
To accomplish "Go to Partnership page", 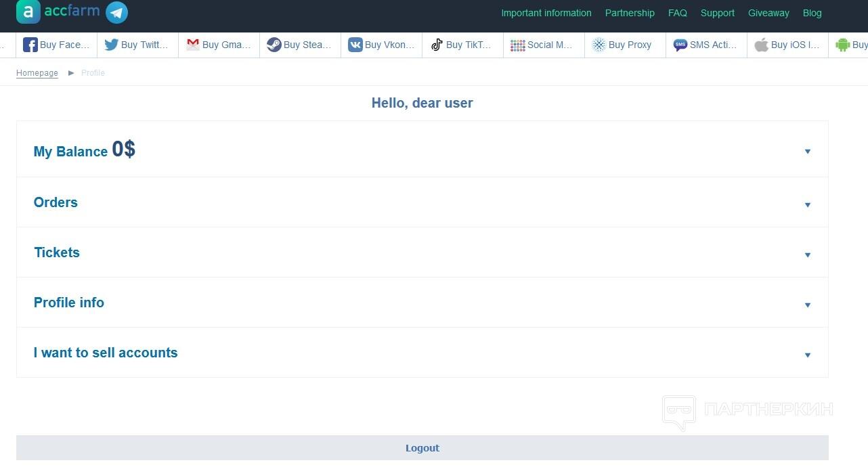I will click(630, 13).
